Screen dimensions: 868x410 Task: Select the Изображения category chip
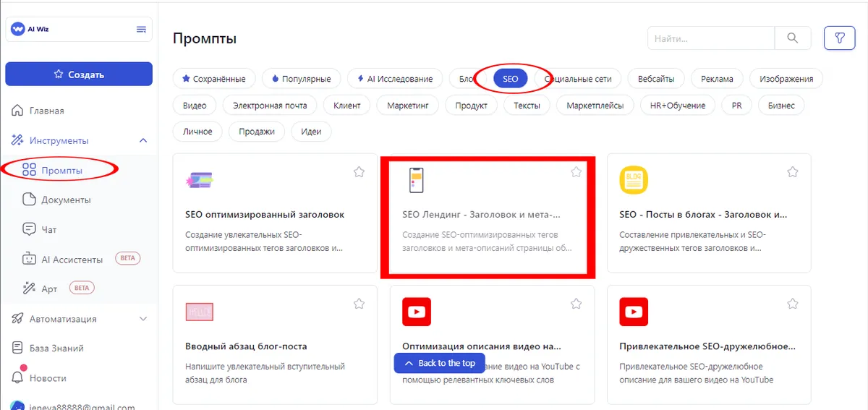click(x=786, y=79)
